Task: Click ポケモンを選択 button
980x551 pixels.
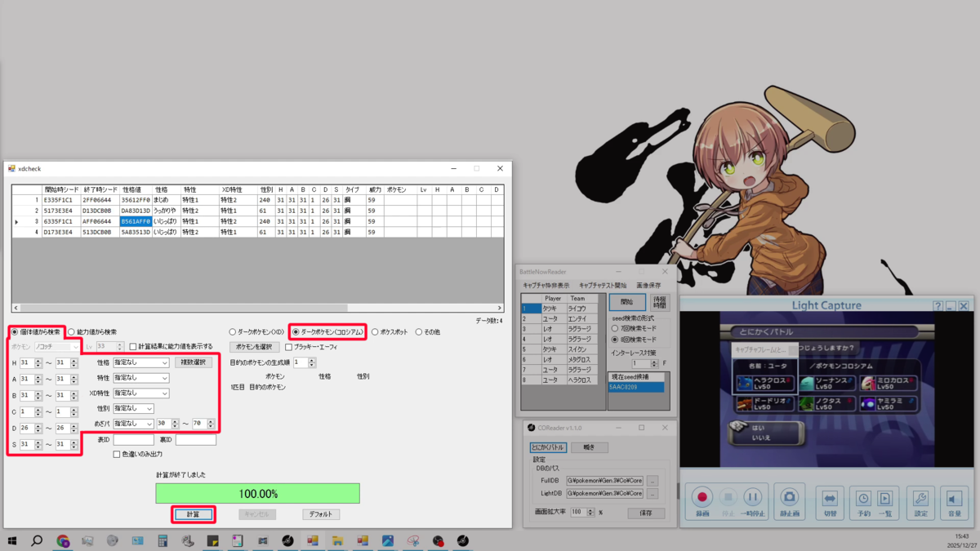Action: [x=255, y=347]
